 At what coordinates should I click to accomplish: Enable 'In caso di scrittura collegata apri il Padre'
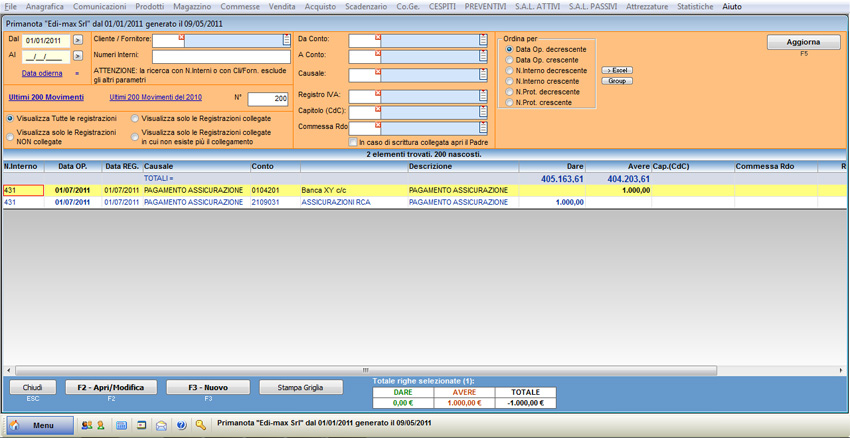point(353,143)
